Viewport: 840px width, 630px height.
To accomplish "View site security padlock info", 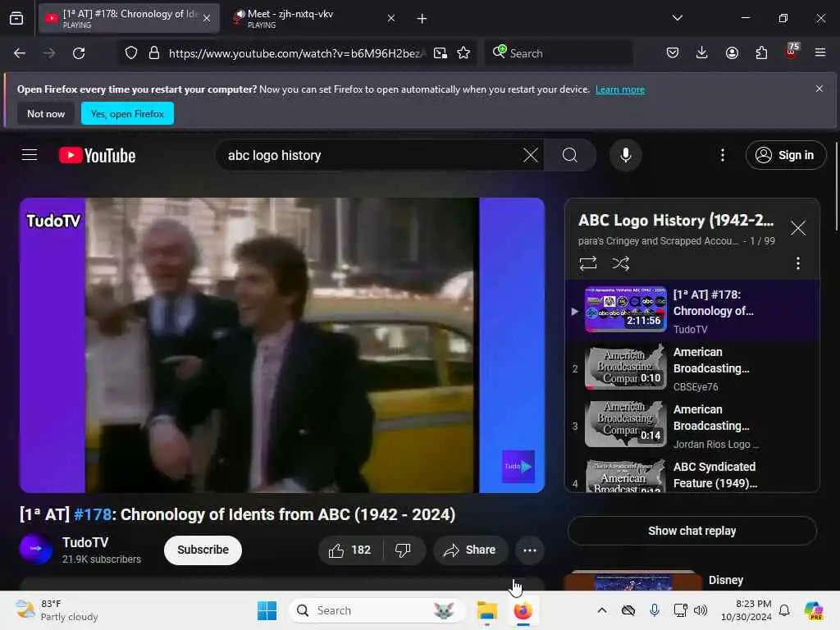I will (153, 53).
